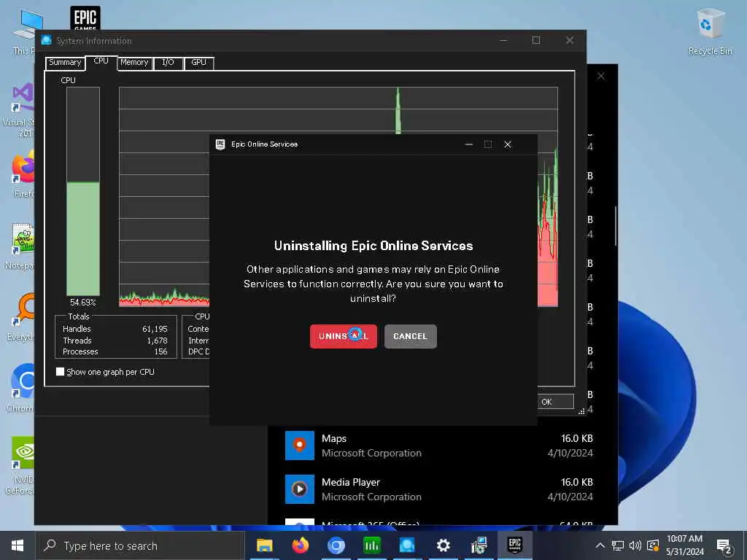The height and width of the screenshot is (560, 747).
Task: Open Chromium from the taskbar
Action: [x=336, y=545]
